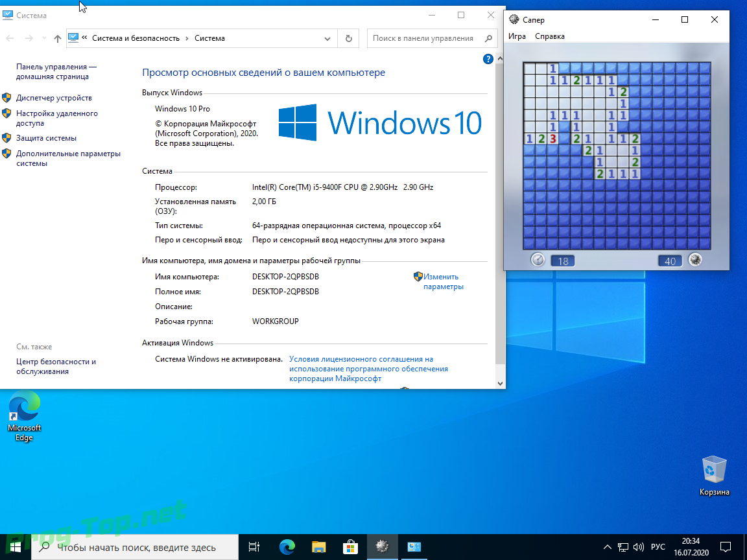This screenshot has height=560, width=747.
Task: Open Защита системы link
Action: pyautogui.click(x=46, y=138)
